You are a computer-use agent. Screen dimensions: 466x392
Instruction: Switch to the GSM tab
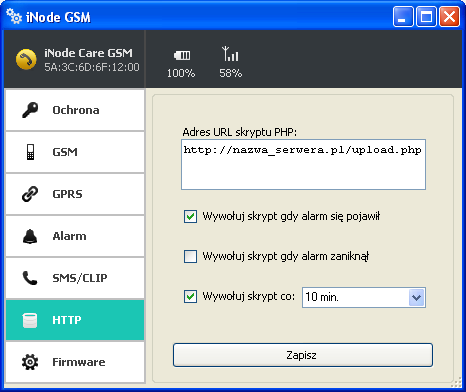(75, 152)
